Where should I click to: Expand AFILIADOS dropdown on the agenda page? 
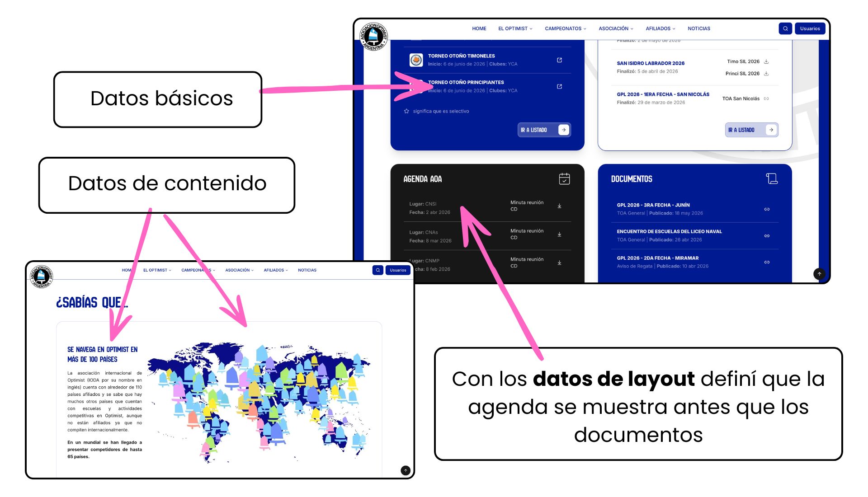click(x=660, y=28)
